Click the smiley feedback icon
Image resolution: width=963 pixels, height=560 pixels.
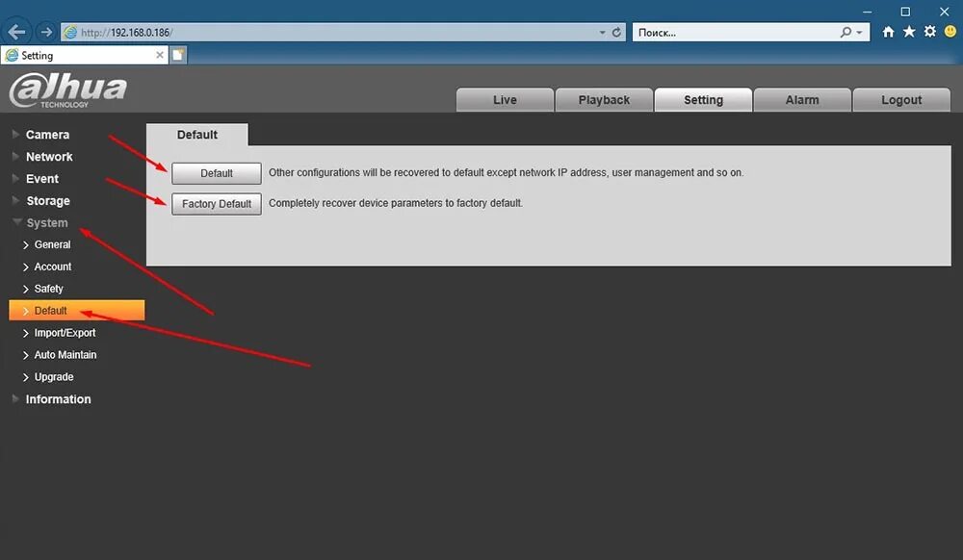coord(950,32)
